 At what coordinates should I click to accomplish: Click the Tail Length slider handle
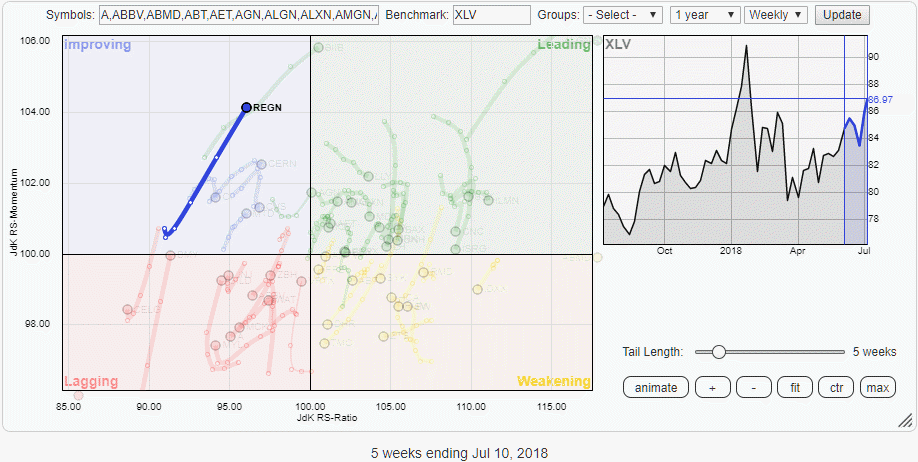718,352
